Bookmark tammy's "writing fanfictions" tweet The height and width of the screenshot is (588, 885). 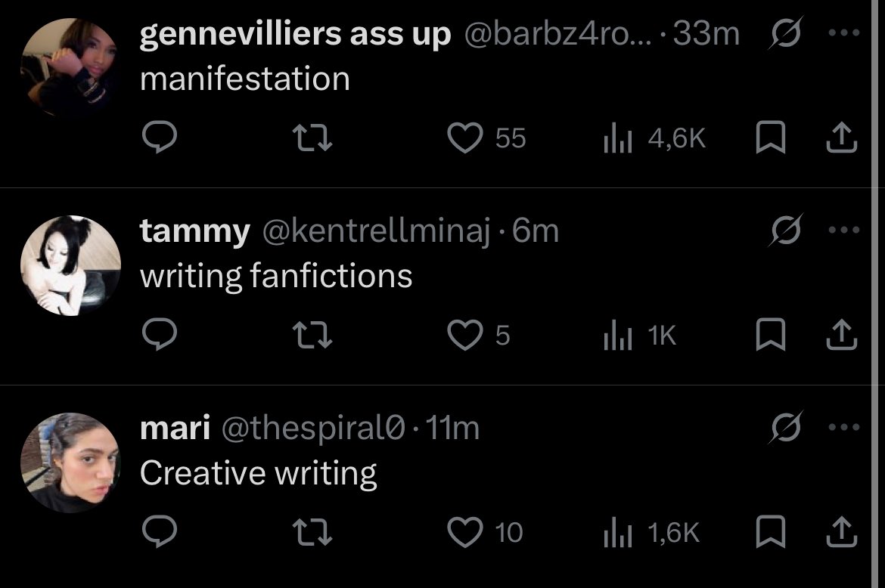coord(771,334)
